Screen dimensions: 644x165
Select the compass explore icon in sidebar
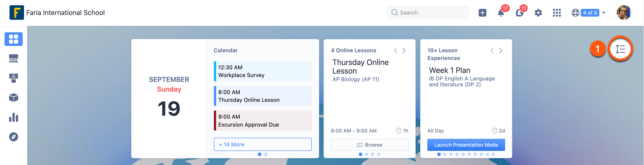pos(14,137)
